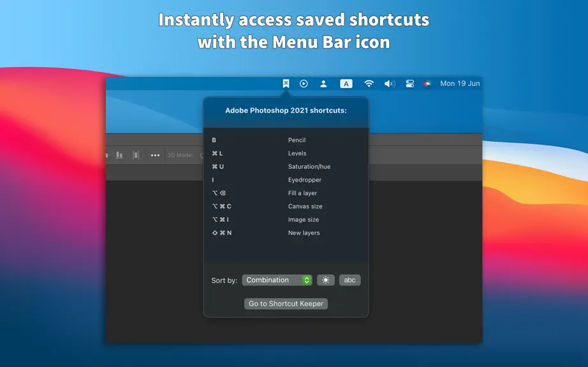Open the Control Center icon
The height and width of the screenshot is (367, 588).
(410, 83)
